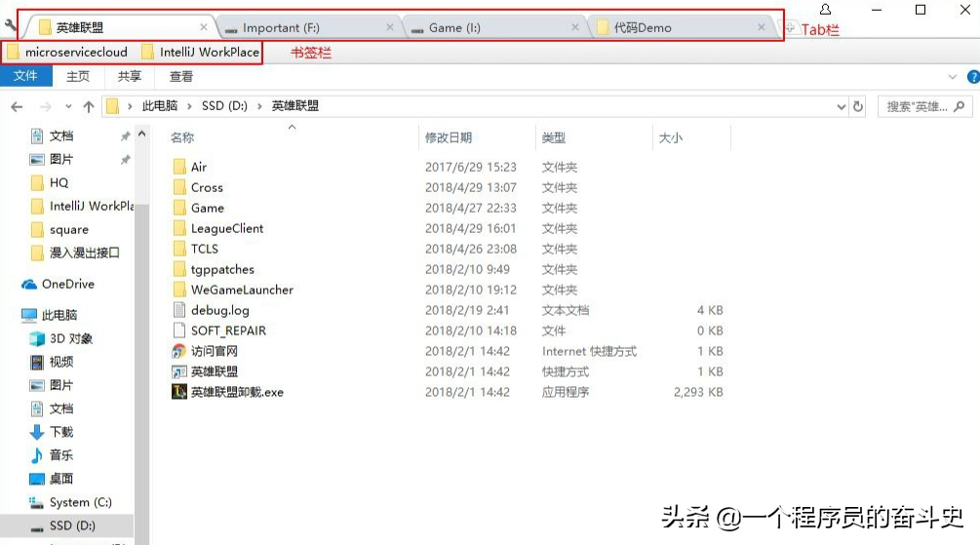Select the WeGameLauncher folder icon
Screen dimensions: 980x545
(x=179, y=290)
